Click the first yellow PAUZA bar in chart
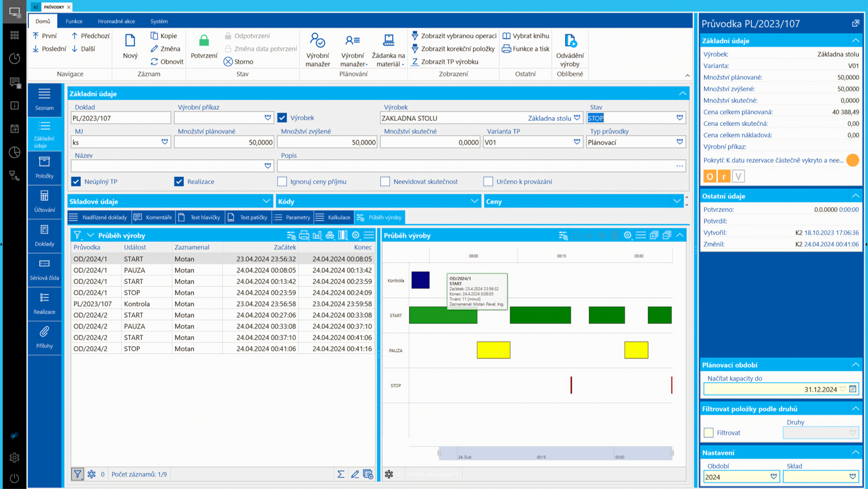The height and width of the screenshot is (489, 868). (493, 350)
